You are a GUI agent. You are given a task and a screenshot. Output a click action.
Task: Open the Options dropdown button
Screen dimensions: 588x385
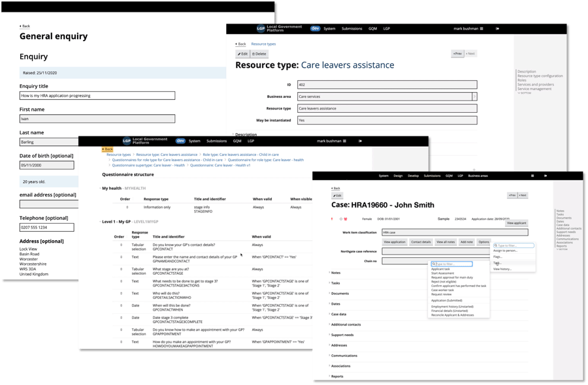[x=483, y=242]
